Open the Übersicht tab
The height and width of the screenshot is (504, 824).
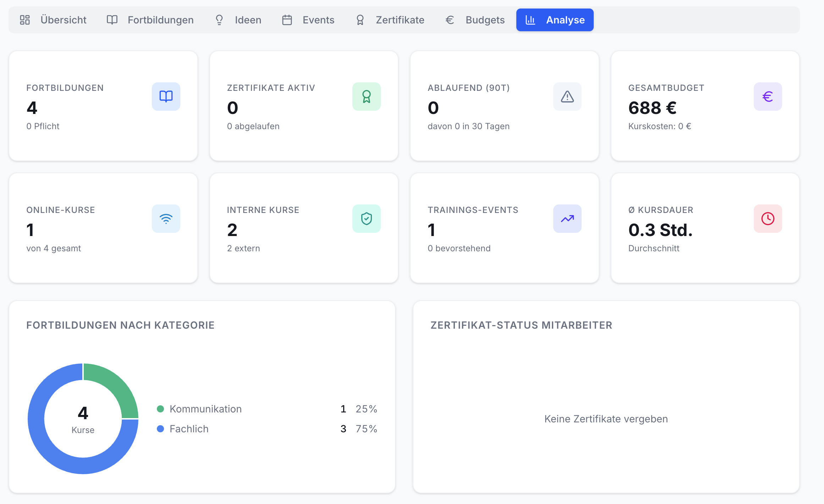pos(53,20)
